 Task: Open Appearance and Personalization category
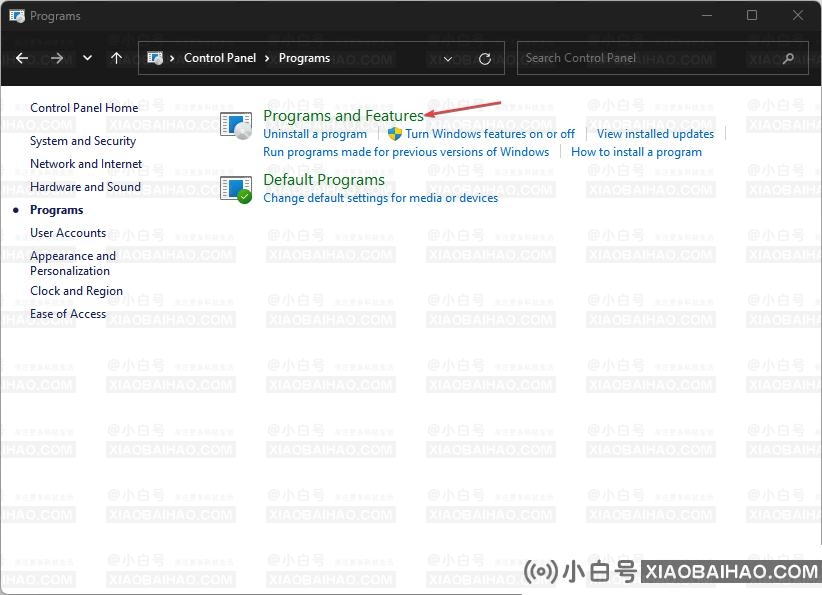[73, 263]
